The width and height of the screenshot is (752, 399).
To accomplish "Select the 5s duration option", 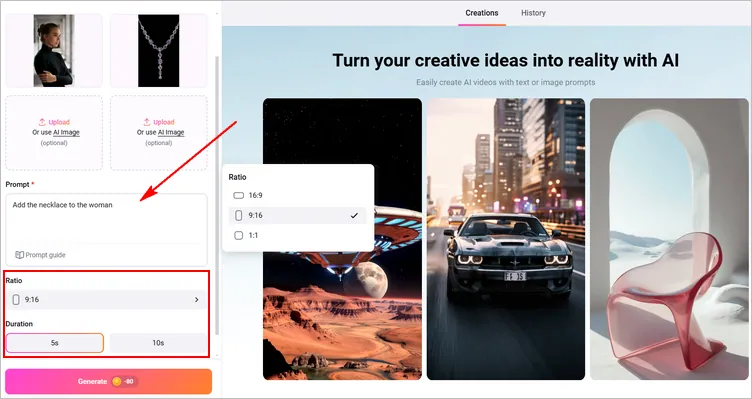I will pyautogui.click(x=55, y=343).
